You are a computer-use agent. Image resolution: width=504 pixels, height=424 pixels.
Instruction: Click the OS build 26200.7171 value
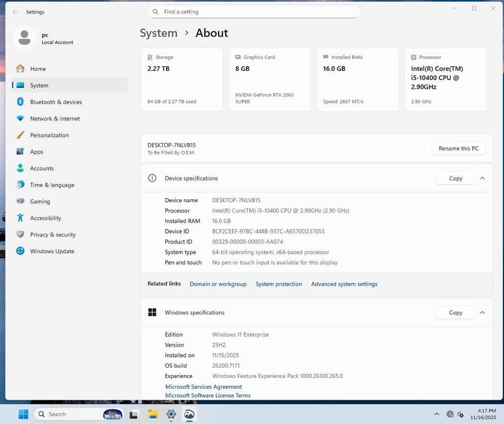click(225, 365)
